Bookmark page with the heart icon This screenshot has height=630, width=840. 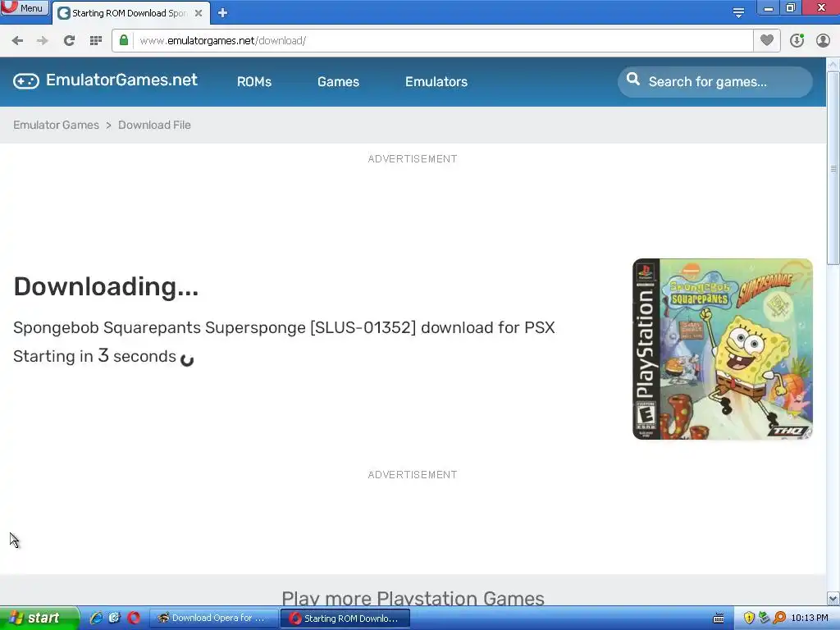point(767,40)
